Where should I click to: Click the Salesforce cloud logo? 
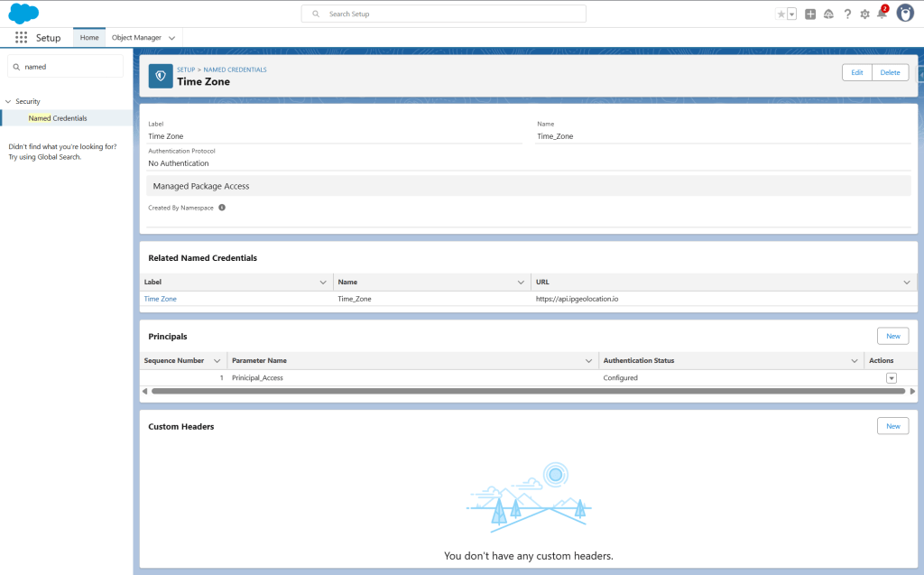[23, 14]
